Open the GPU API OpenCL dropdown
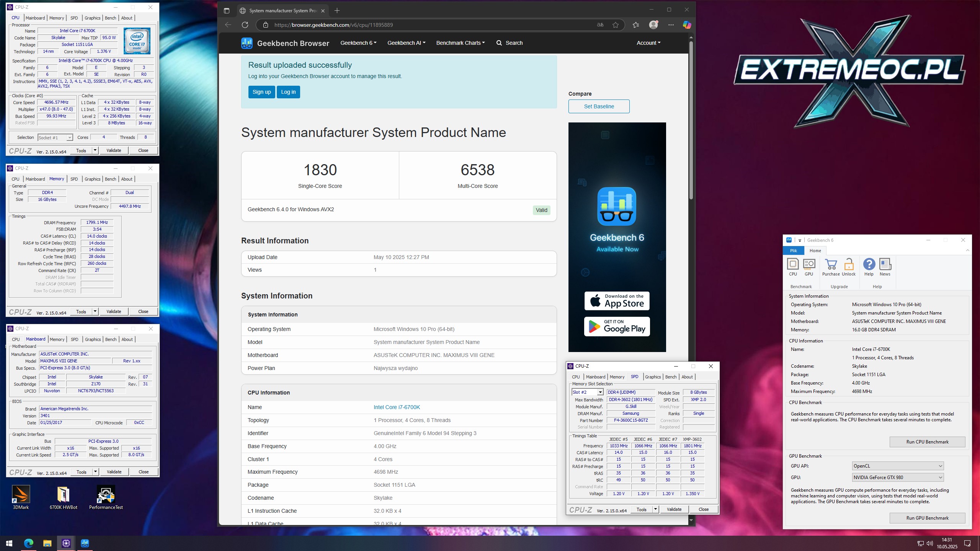The image size is (980, 551). point(898,466)
